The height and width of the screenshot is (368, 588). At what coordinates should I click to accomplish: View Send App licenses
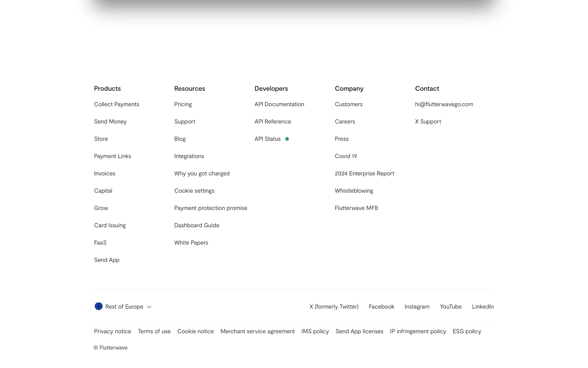click(359, 331)
